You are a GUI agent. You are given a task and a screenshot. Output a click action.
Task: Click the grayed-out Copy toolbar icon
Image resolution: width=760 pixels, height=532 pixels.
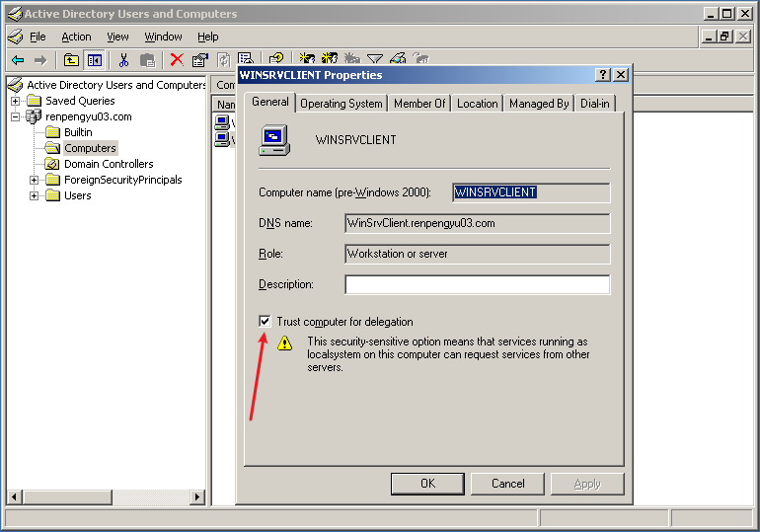(147, 60)
